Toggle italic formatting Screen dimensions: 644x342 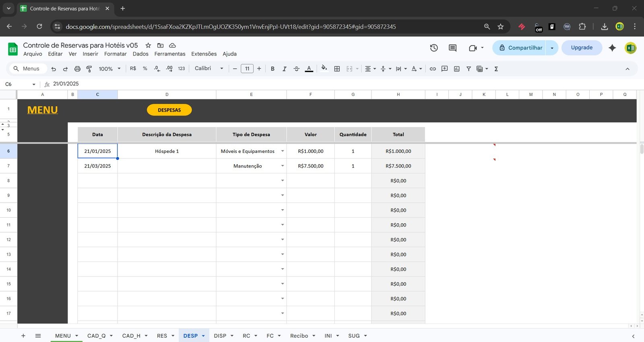coord(284,69)
